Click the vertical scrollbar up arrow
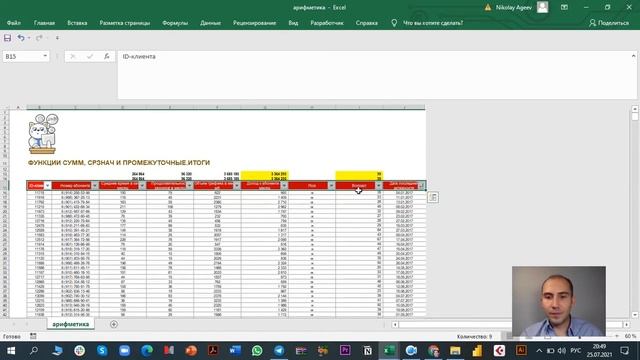 (635, 109)
